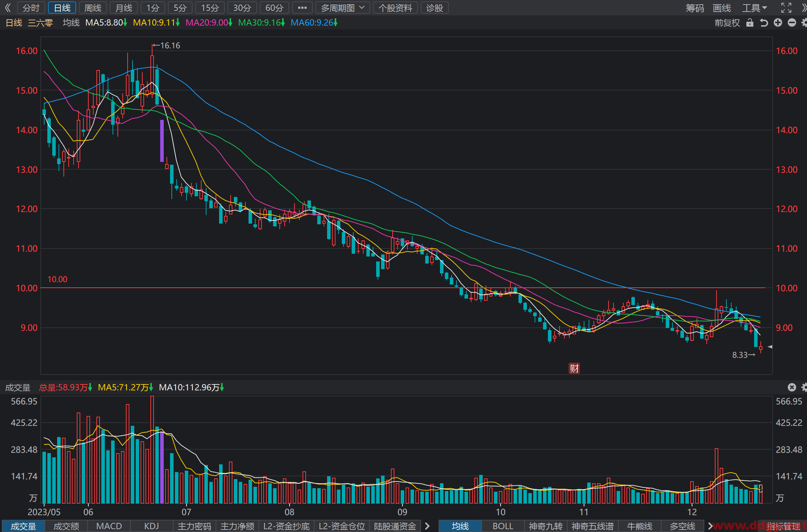The width and height of the screenshot is (807, 532).
Task: Expand more indicator tabs after 陆股通资金
Action: point(427,526)
